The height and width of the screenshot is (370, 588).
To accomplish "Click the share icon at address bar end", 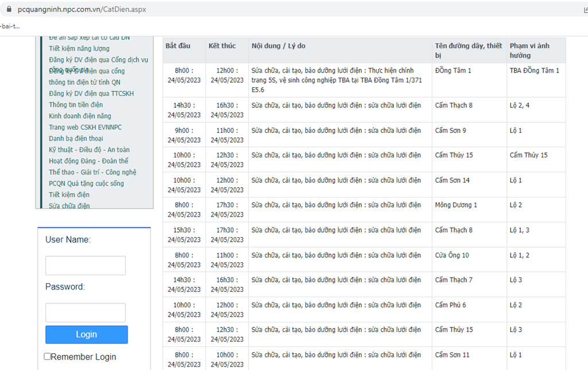I will [x=584, y=10].
